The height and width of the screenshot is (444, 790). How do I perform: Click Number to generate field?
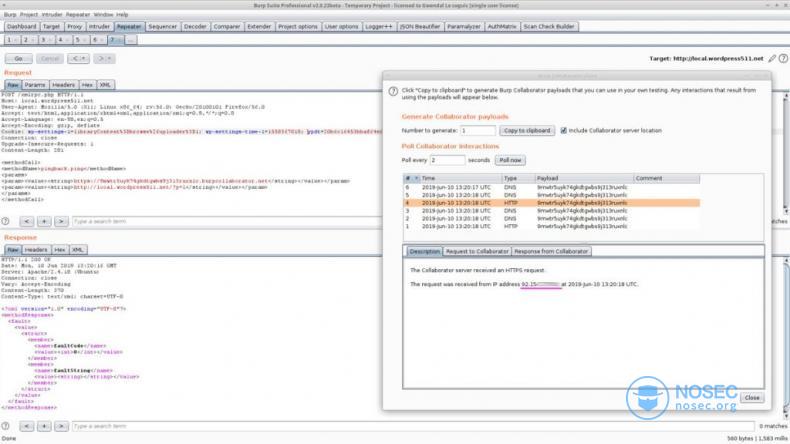point(478,131)
